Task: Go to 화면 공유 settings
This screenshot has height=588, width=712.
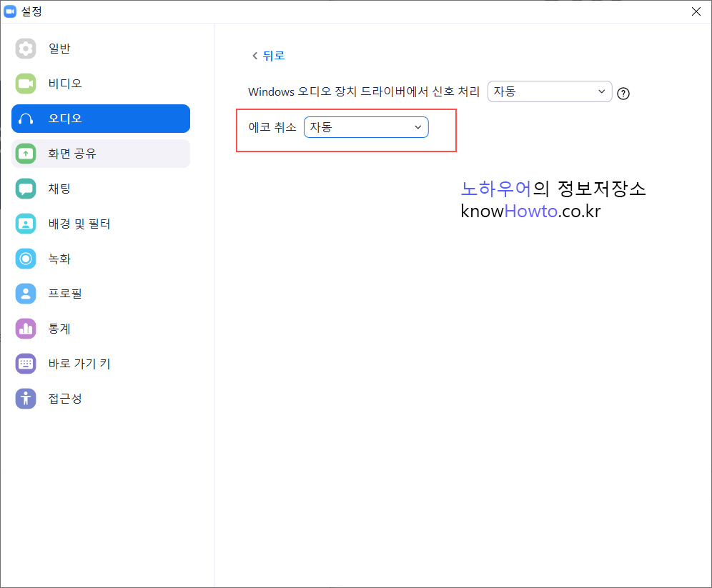Action: [101, 154]
